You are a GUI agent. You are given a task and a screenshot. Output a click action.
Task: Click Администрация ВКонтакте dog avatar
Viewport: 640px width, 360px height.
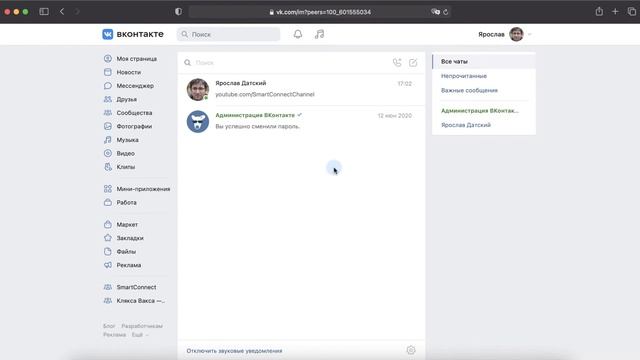198,122
